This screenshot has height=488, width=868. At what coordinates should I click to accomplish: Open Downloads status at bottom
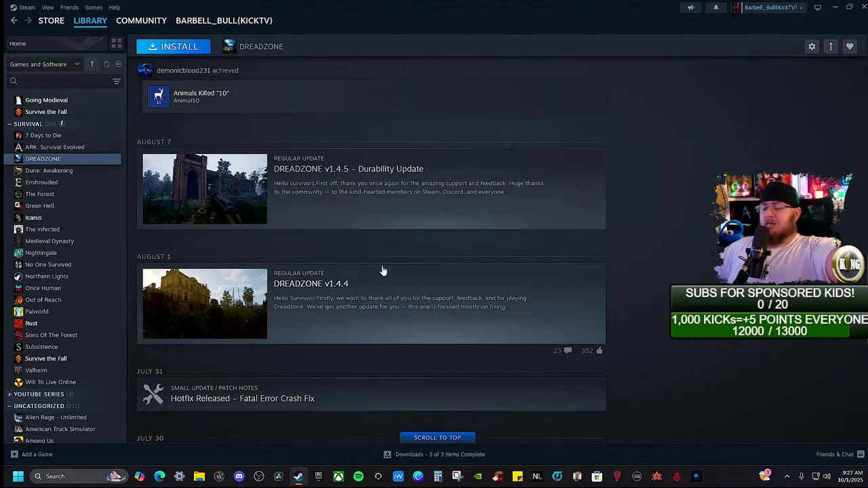point(434,455)
